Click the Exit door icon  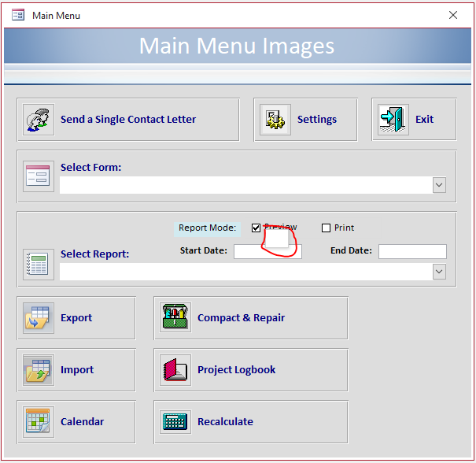tap(393, 120)
